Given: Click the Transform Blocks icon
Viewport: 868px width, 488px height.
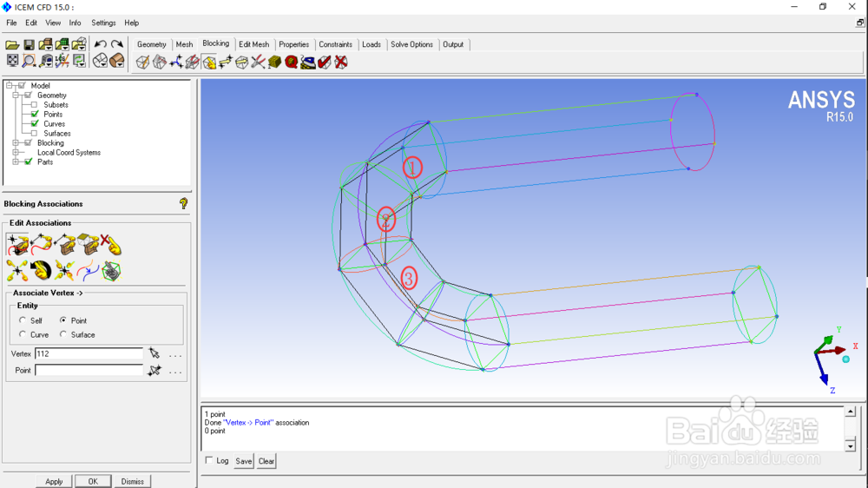Looking at the screenshot, I should pos(242,62).
